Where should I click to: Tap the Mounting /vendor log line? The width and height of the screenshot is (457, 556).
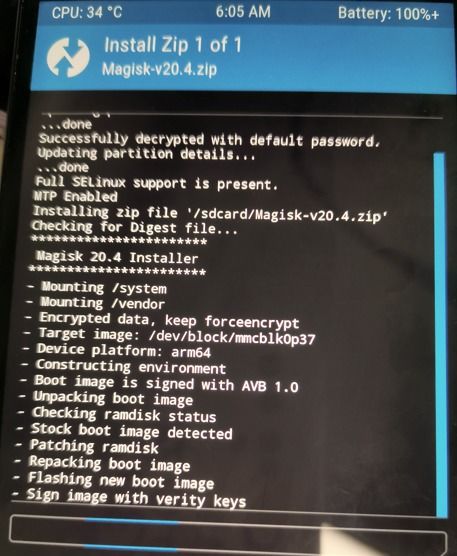pyautogui.click(x=95, y=302)
